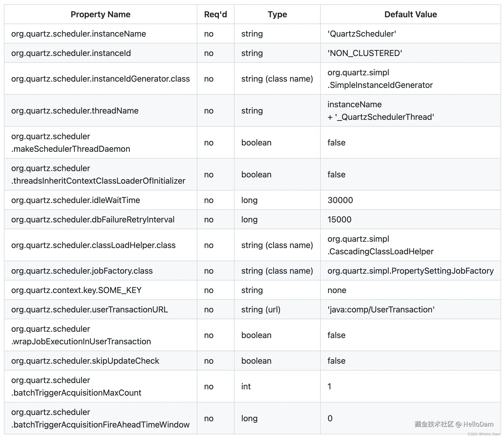The width and height of the screenshot is (504, 438).
Task: Click the skipUpdateCheck property cell
Action: (85, 361)
